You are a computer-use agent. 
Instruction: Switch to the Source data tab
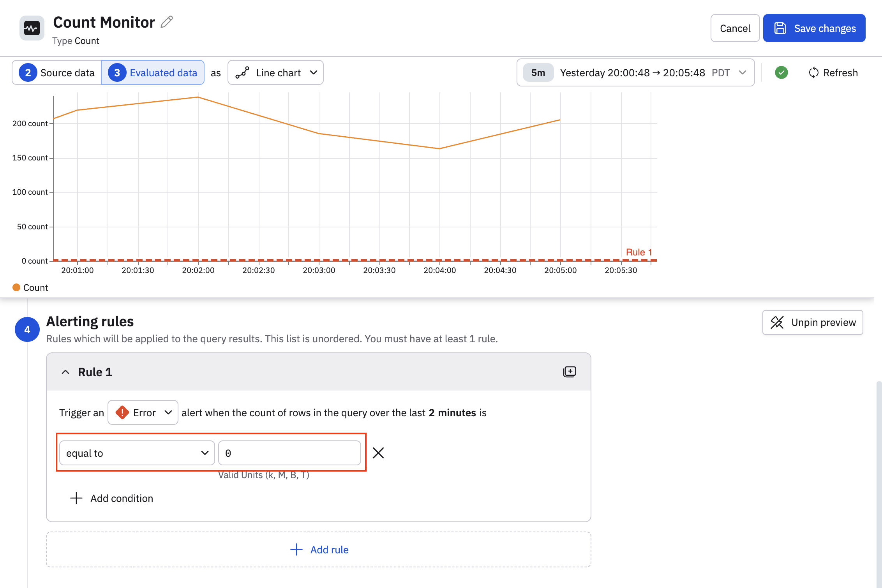57,72
